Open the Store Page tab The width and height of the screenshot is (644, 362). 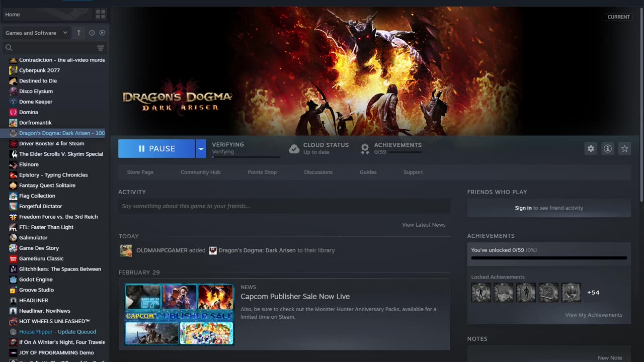click(x=140, y=172)
